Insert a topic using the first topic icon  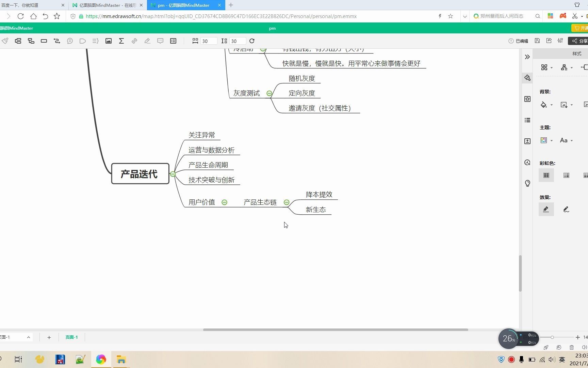pos(18,41)
